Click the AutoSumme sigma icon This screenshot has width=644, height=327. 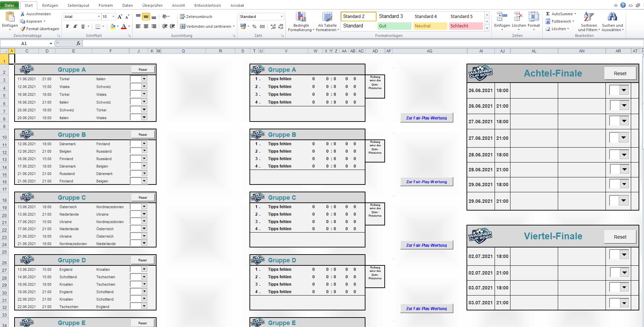point(548,14)
